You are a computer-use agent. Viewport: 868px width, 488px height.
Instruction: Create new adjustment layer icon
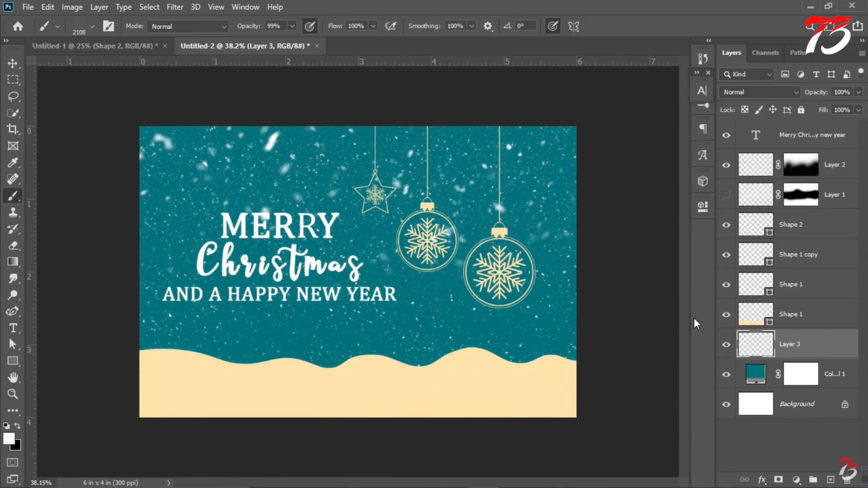tap(796, 480)
